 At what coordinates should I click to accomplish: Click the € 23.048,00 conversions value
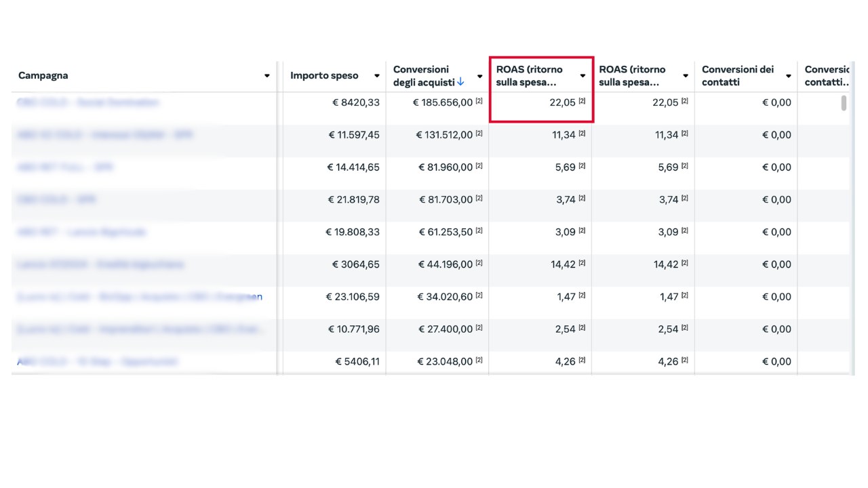point(445,361)
